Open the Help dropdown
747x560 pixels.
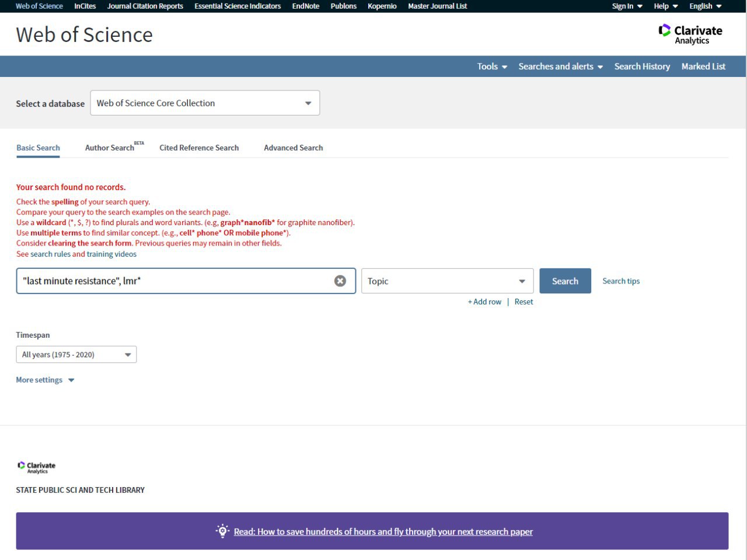click(666, 6)
